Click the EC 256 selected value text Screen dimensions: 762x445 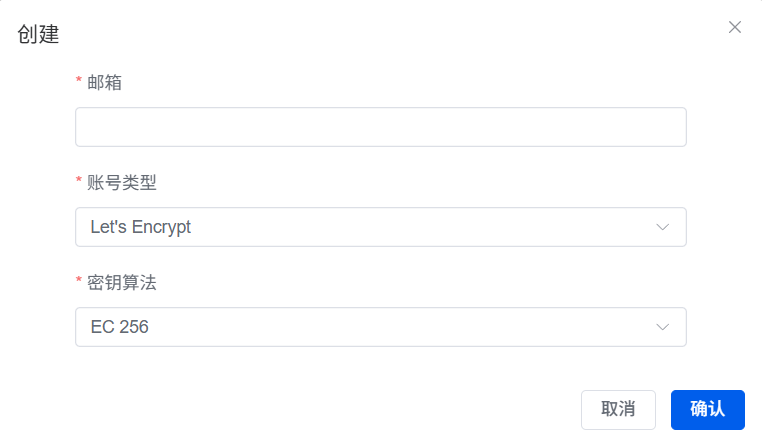tap(119, 327)
